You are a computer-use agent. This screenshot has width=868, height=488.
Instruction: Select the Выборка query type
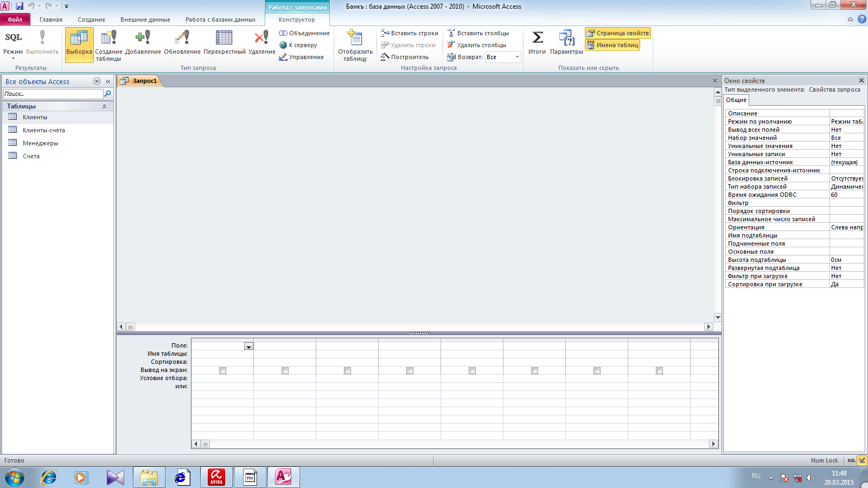(x=79, y=44)
